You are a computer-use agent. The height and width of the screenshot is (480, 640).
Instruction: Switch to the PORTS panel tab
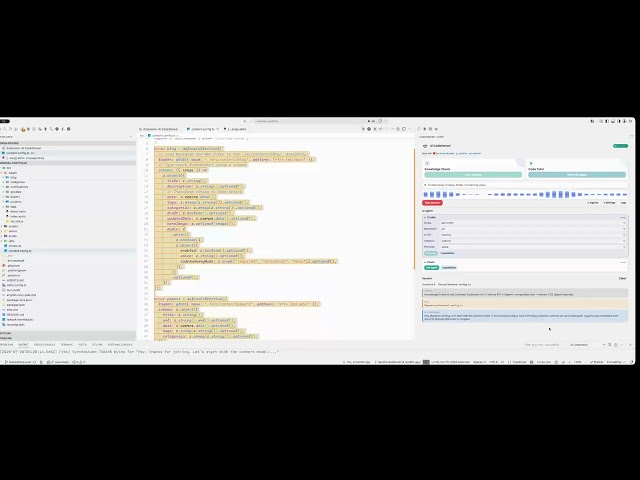click(x=82, y=344)
